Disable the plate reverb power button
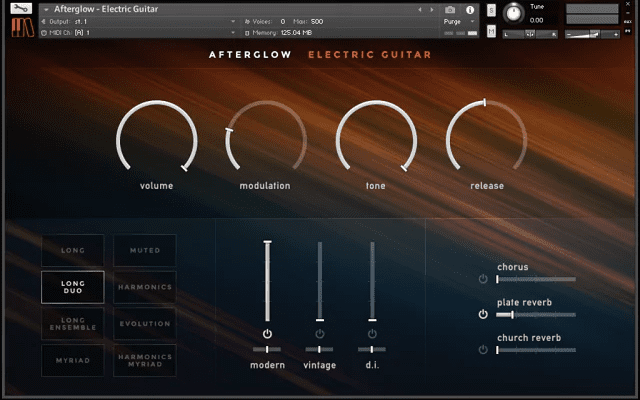The image size is (640, 400). click(483, 314)
